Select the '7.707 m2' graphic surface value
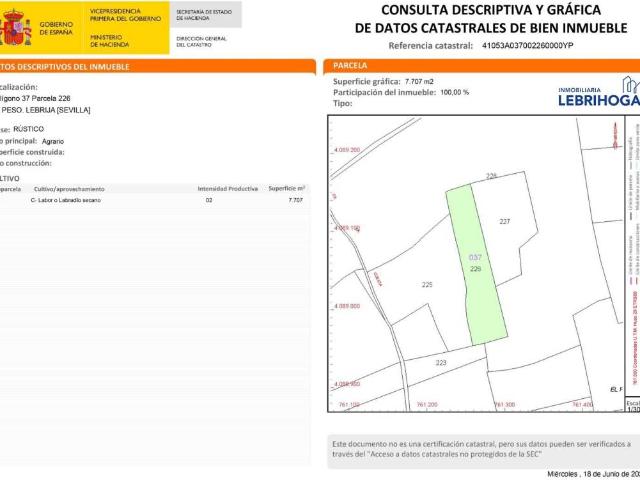Viewport: 640px width, 480px height. pyautogui.click(x=419, y=82)
